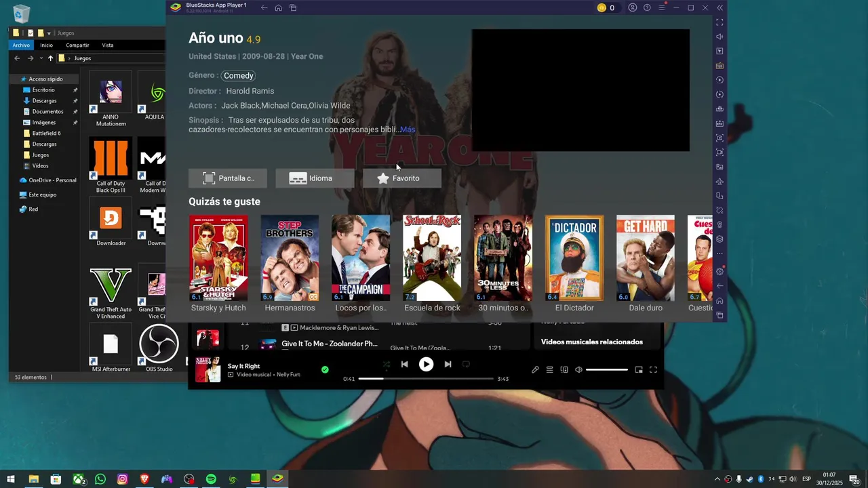Add movie to Favorito

click(x=402, y=178)
